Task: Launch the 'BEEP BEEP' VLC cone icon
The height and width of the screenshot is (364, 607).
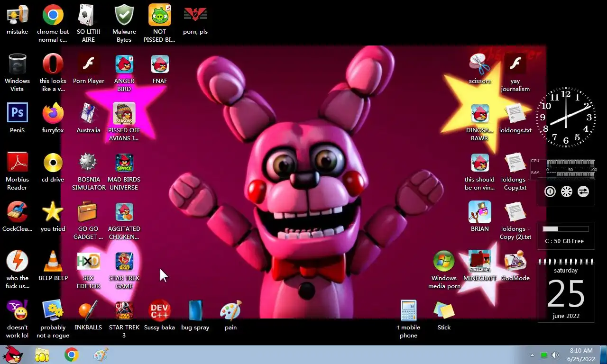Action: click(53, 261)
